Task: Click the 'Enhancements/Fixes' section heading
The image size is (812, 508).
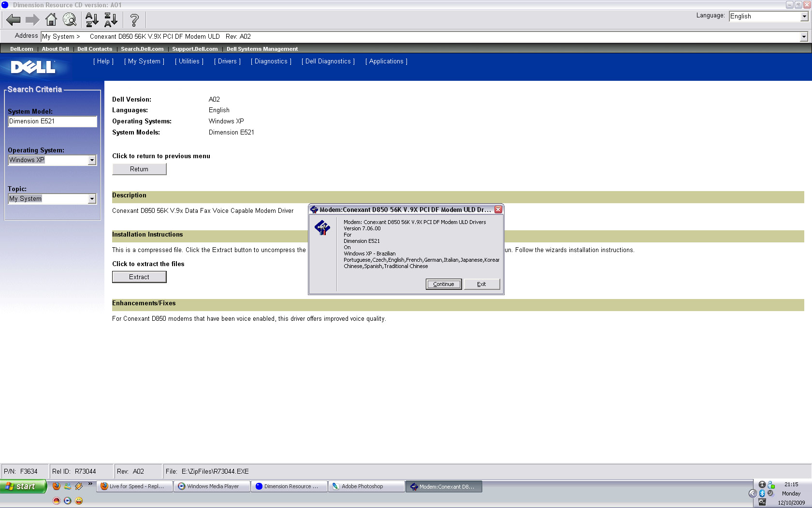Action: (x=144, y=303)
